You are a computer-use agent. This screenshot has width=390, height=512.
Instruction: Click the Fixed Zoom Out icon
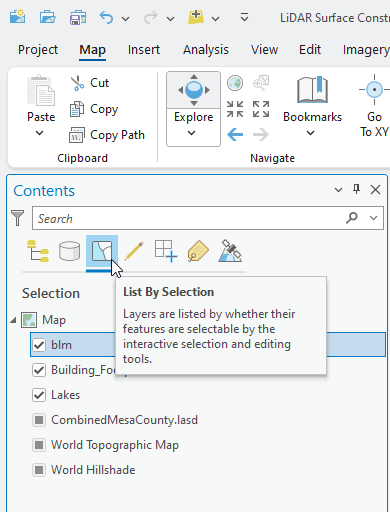[x=261, y=109]
